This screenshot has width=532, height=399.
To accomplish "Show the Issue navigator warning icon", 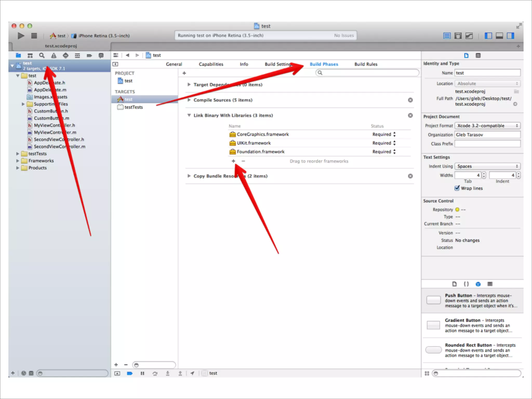I will tap(54, 55).
